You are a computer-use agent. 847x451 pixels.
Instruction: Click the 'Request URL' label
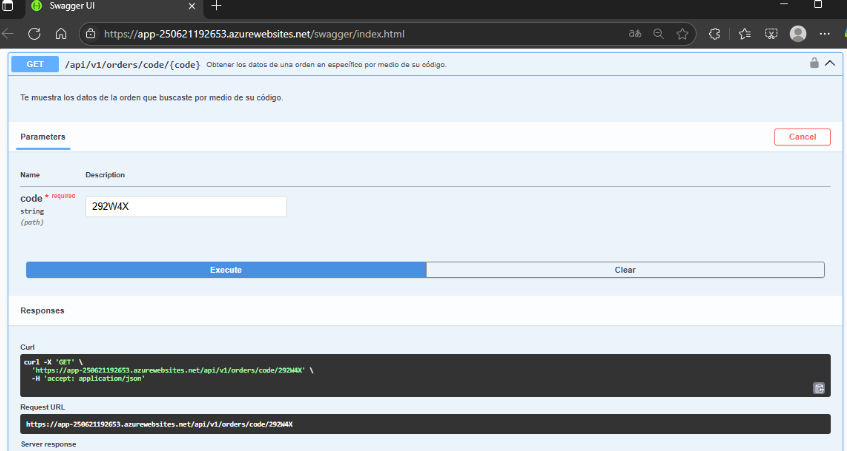(x=43, y=407)
